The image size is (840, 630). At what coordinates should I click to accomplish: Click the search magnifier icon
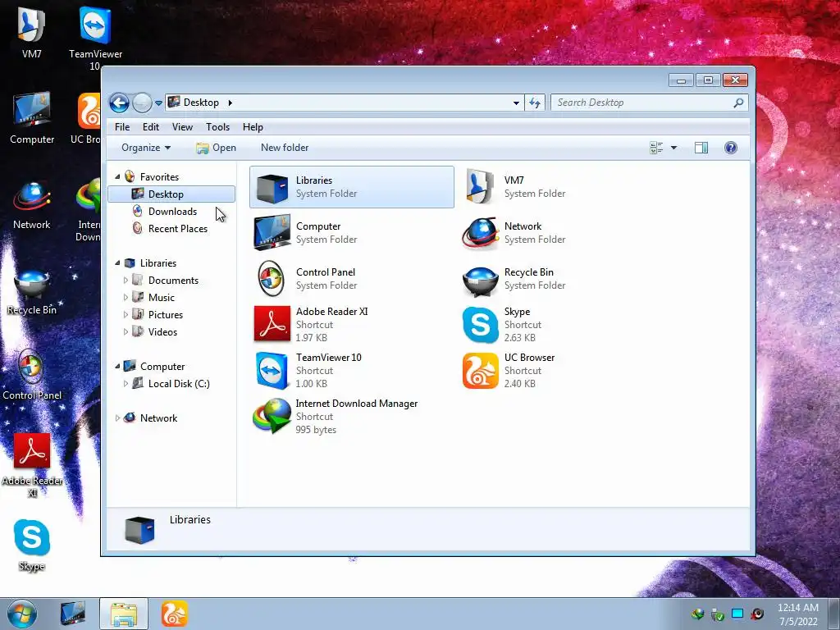pos(738,103)
